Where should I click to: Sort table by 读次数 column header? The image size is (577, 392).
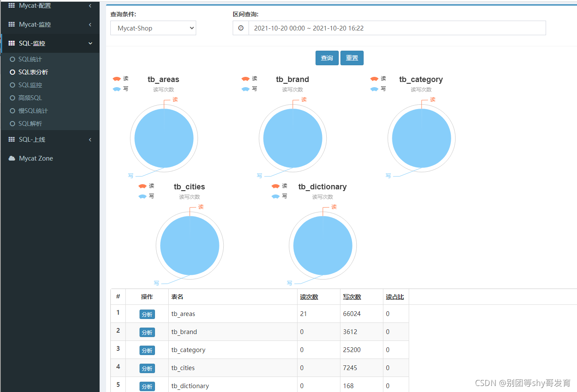[309, 297]
